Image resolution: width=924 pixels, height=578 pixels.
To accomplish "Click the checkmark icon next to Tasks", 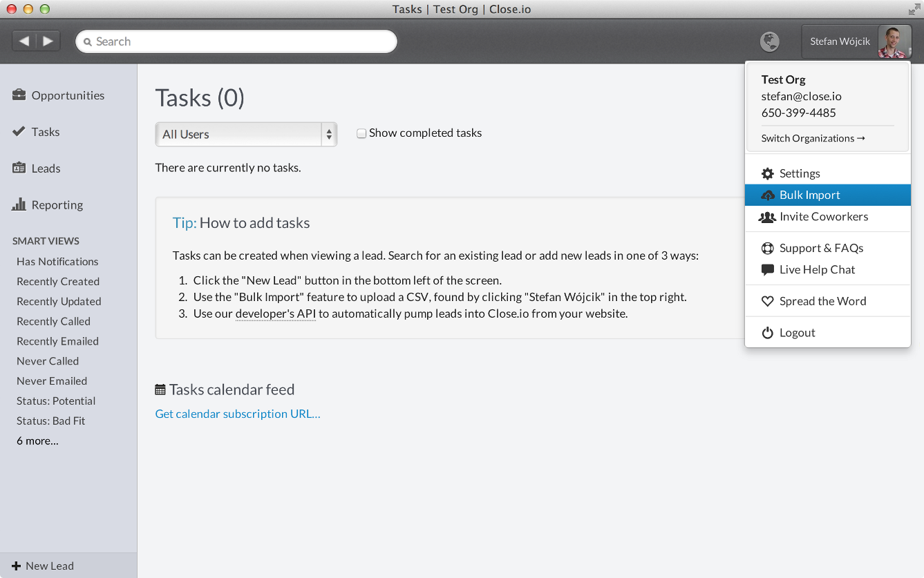I will tap(19, 131).
